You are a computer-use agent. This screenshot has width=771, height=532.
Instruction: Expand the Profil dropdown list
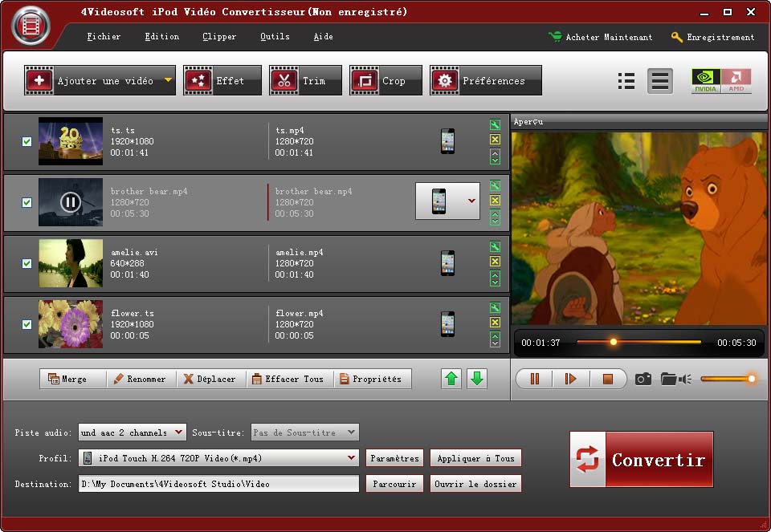click(351, 458)
